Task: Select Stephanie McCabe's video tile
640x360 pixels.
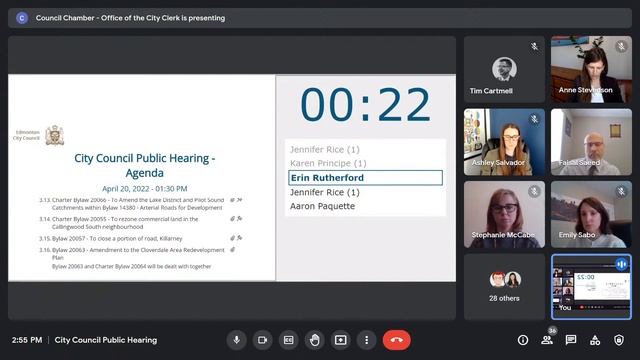Action: (x=504, y=214)
